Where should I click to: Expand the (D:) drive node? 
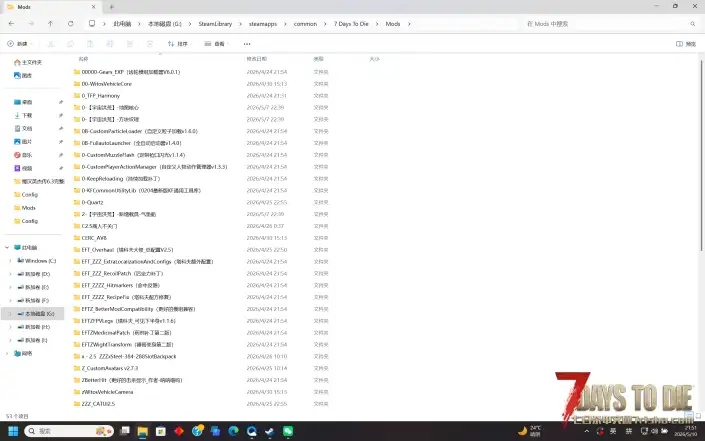(10, 274)
